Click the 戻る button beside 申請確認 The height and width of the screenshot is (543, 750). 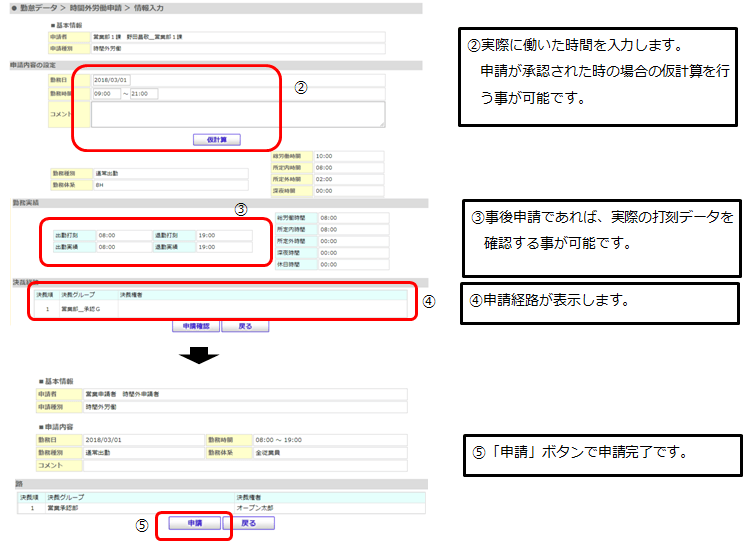click(245, 326)
